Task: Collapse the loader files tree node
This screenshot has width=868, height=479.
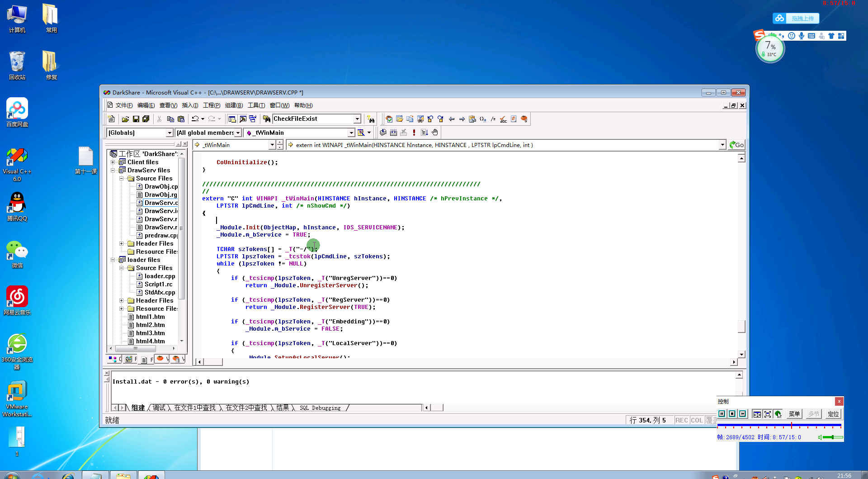Action: click(x=113, y=260)
